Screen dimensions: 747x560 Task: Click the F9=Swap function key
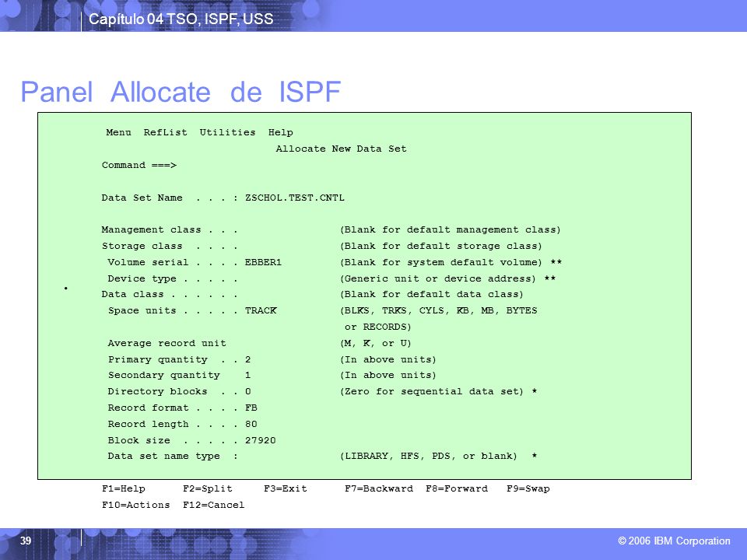tap(528, 488)
